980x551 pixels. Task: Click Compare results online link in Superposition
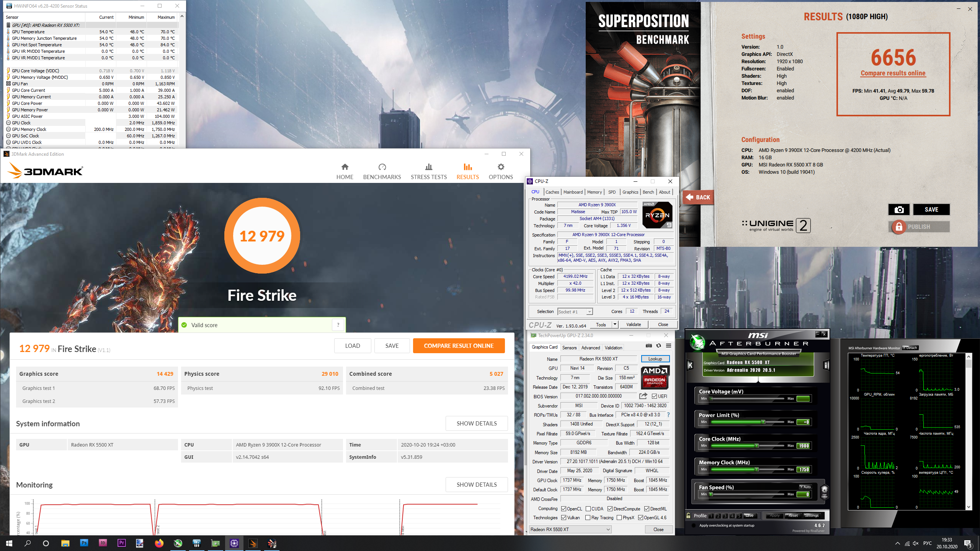tap(893, 73)
